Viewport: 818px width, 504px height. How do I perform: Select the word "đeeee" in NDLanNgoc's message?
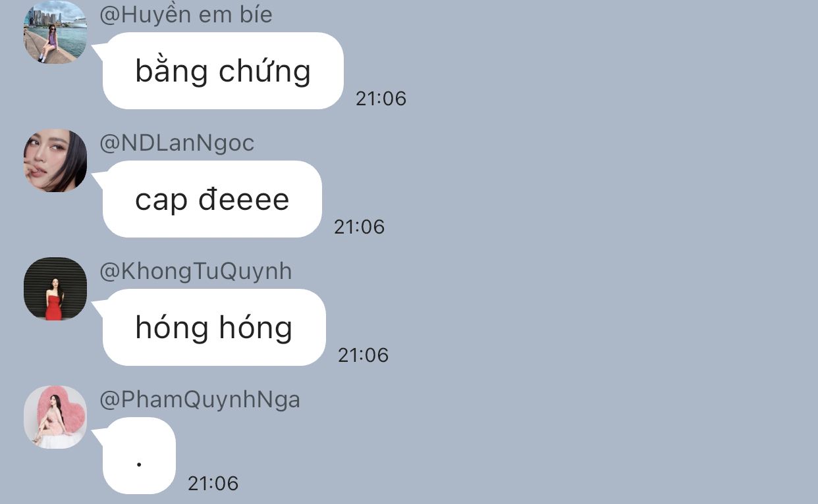(244, 199)
